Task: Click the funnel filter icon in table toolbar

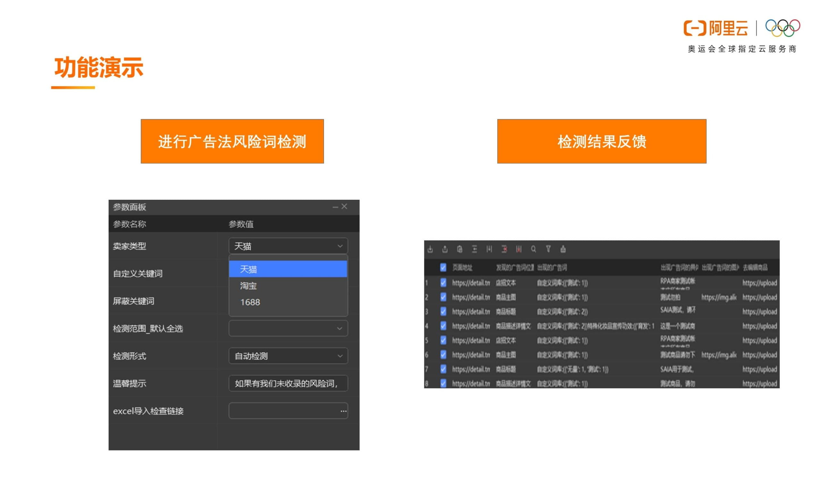Action: (x=548, y=249)
